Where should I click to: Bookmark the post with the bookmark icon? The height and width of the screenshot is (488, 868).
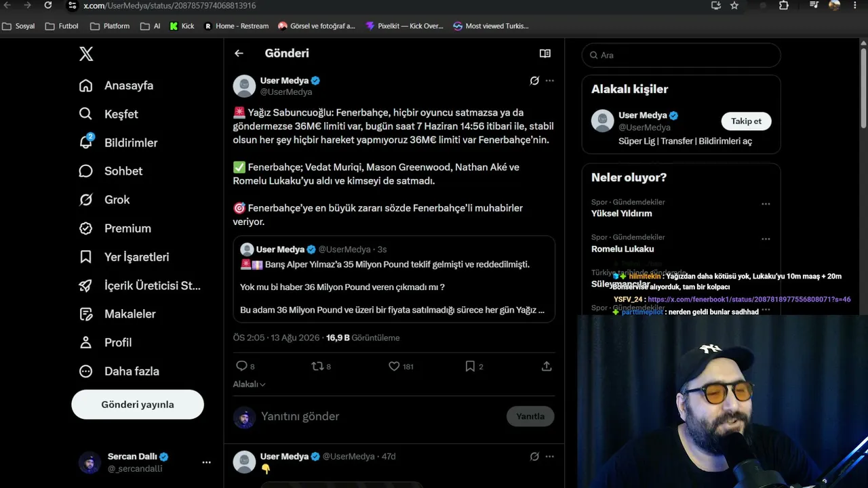pos(470,366)
